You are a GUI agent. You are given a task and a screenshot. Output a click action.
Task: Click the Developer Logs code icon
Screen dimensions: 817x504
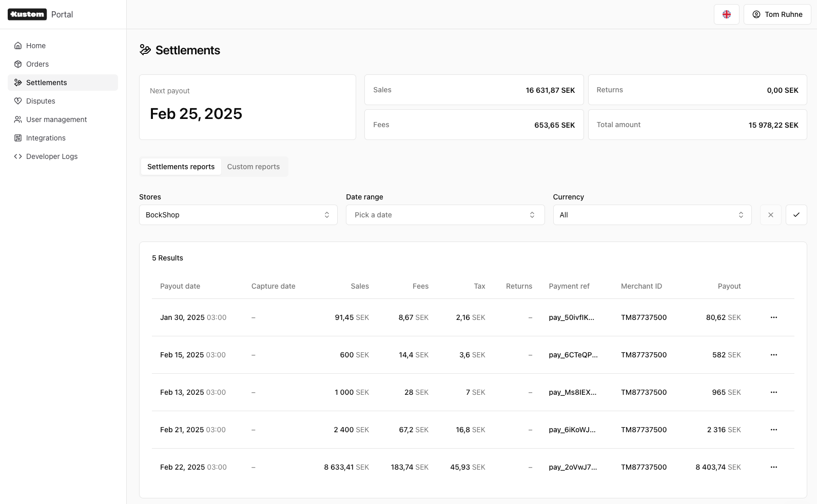(x=18, y=156)
